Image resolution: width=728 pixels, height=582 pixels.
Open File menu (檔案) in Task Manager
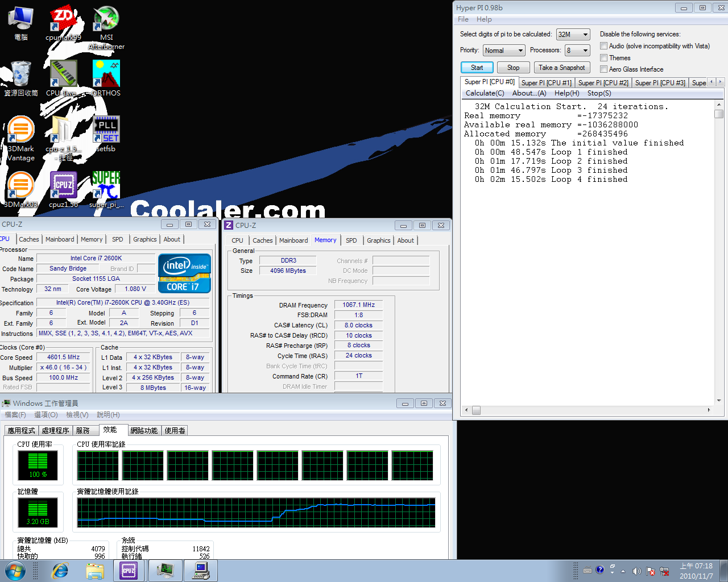tap(15, 415)
